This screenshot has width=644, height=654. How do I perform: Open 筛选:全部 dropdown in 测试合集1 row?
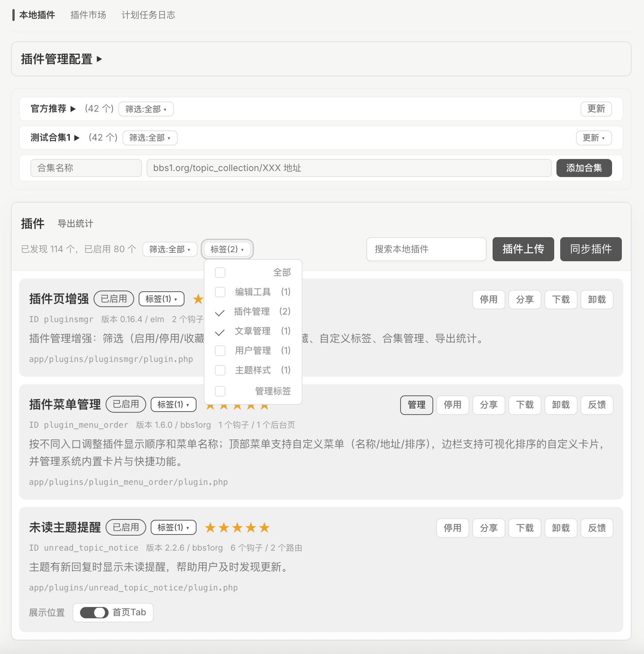click(x=150, y=138)
